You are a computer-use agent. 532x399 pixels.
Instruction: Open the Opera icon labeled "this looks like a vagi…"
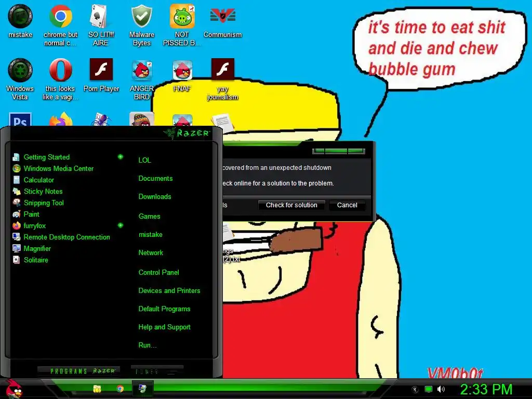60,79
